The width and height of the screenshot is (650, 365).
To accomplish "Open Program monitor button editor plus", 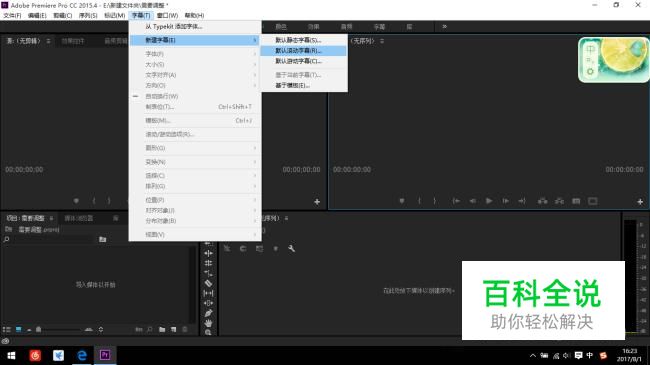I will [640, 202].
